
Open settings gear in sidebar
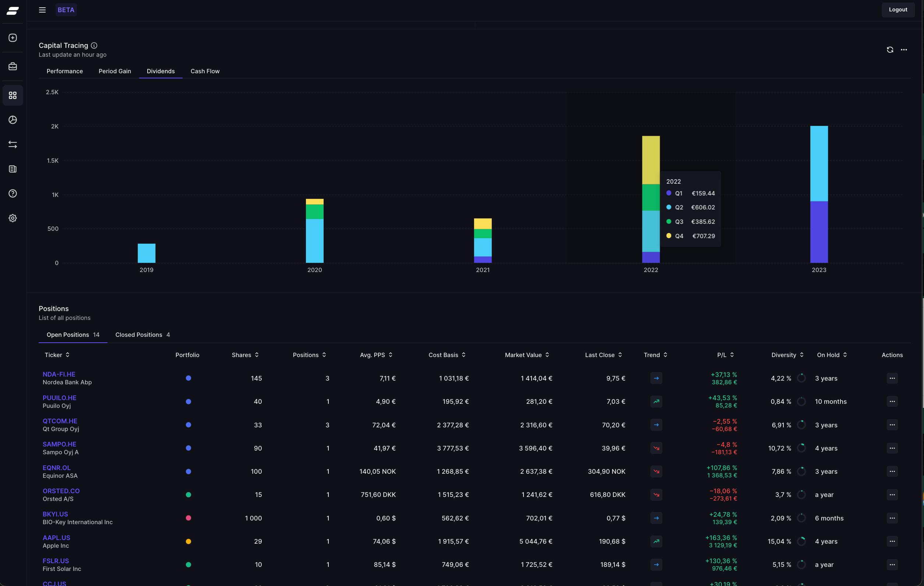click(13, 218)
